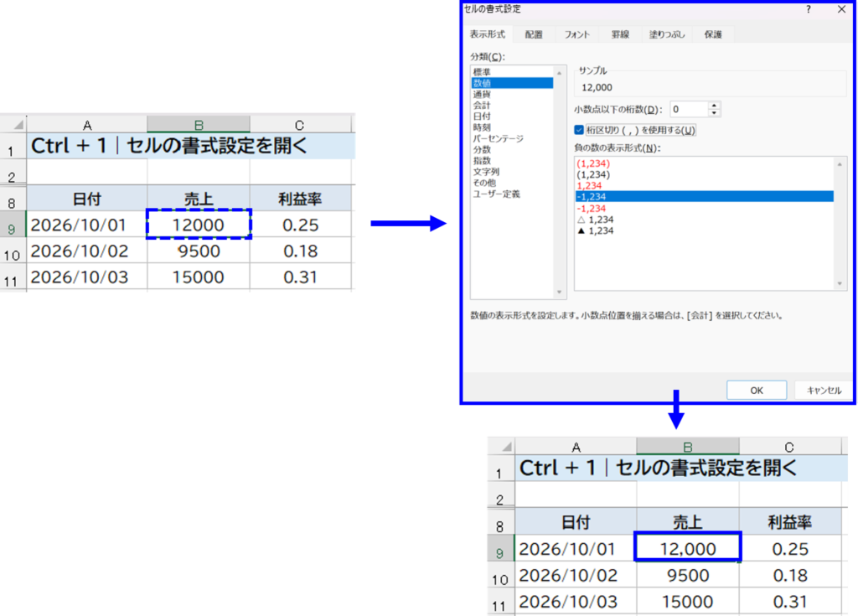Select 通貨 in the category list
858x616 pixels.
click(512, 94)
